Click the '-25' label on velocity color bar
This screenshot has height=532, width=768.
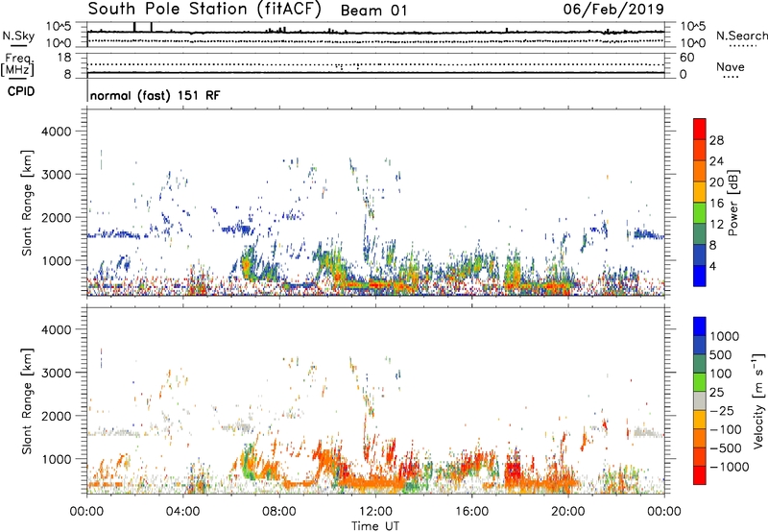722,411
